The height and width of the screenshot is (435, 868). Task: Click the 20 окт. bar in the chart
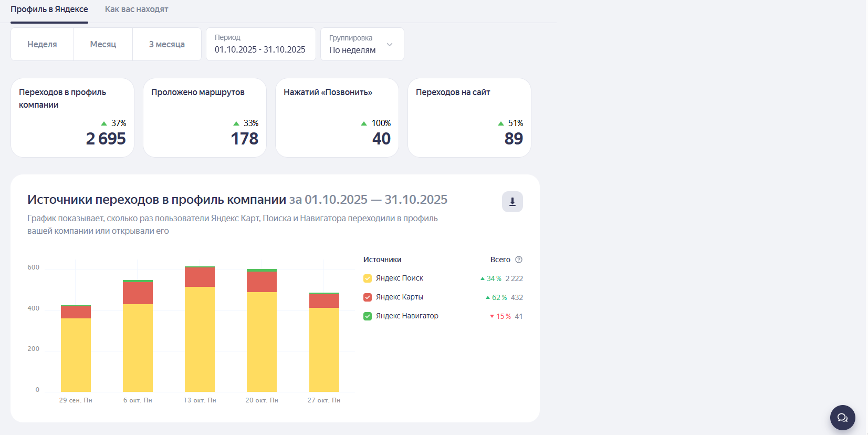(x=262, y=330)
